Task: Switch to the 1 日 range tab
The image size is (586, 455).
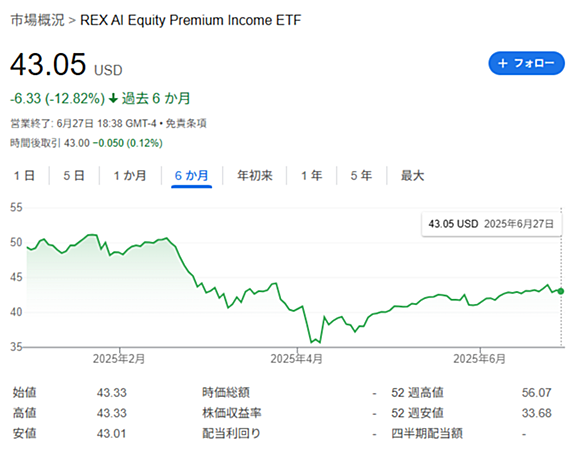Action: click(x=24, y=175)
